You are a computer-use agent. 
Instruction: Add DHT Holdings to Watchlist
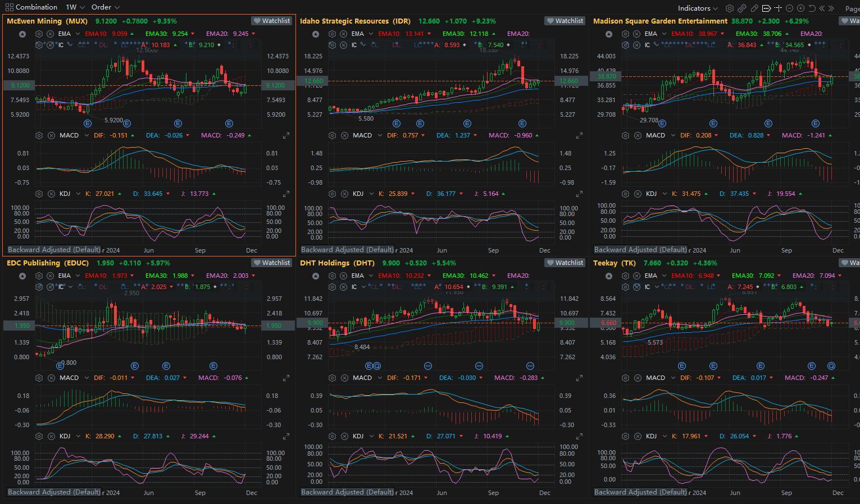[x=565, y=263]
